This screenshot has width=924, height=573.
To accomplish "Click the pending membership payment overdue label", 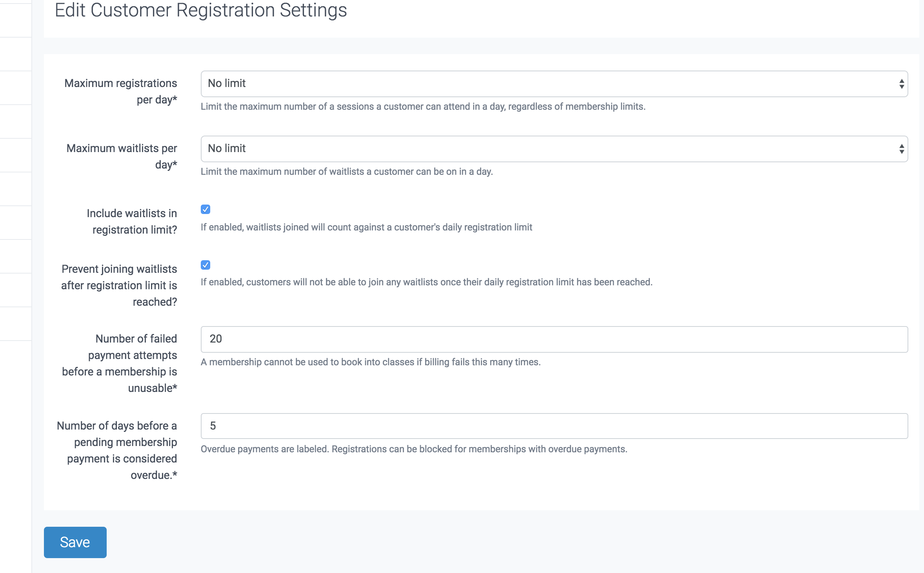I will [117, 450].
